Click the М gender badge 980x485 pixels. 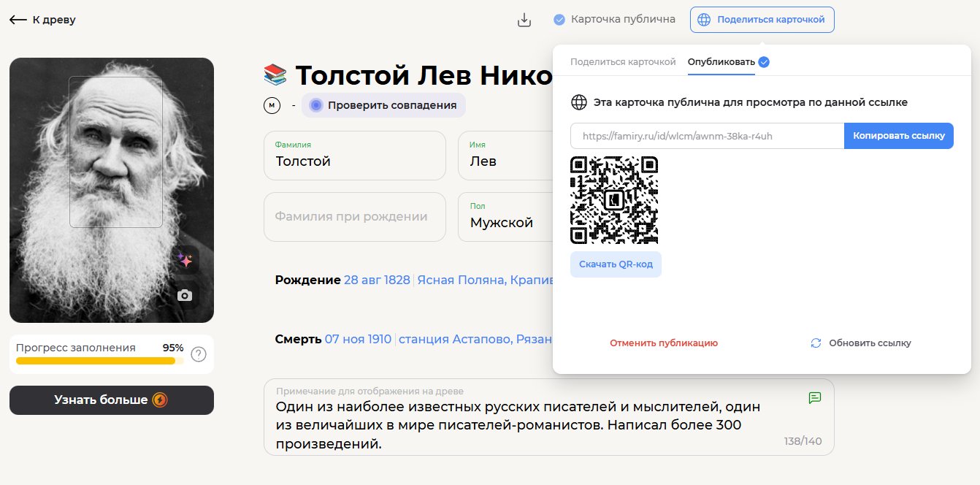(x=272, y=105)
